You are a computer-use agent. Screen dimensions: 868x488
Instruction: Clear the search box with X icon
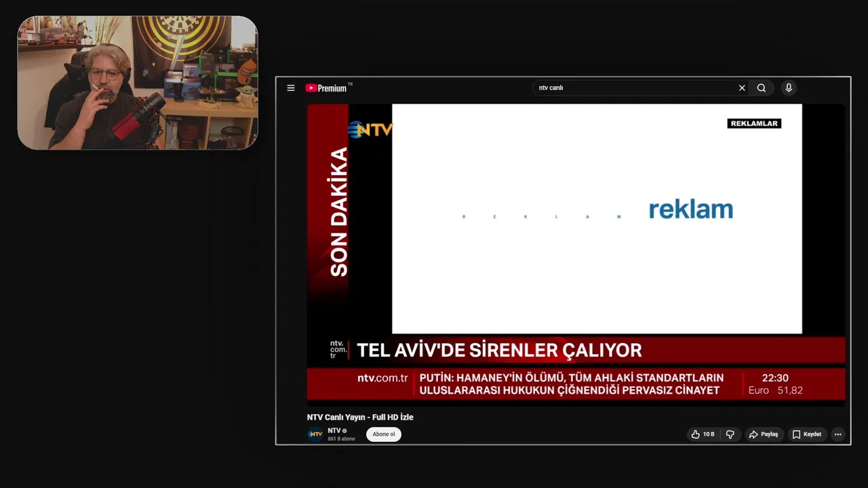tap(742, 88)
